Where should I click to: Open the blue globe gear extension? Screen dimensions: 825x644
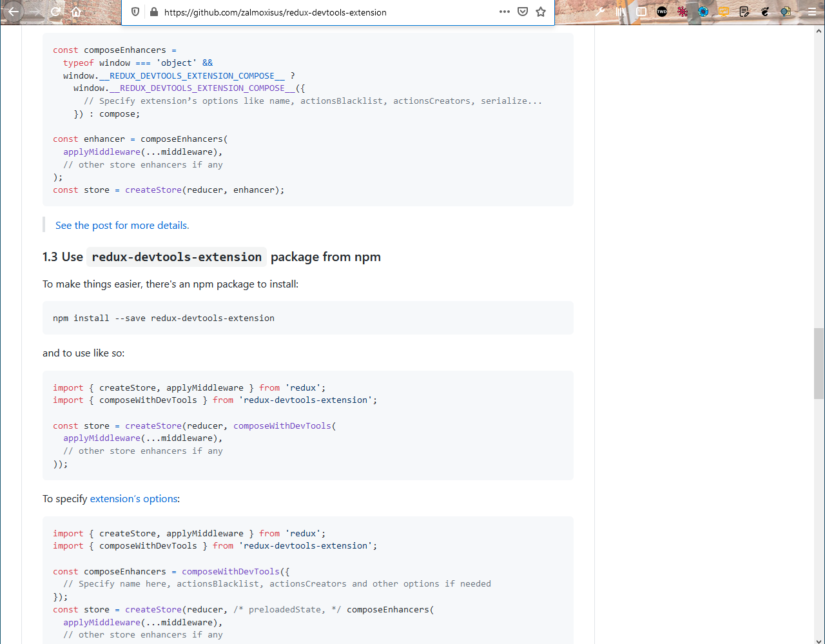coord(703,12)
